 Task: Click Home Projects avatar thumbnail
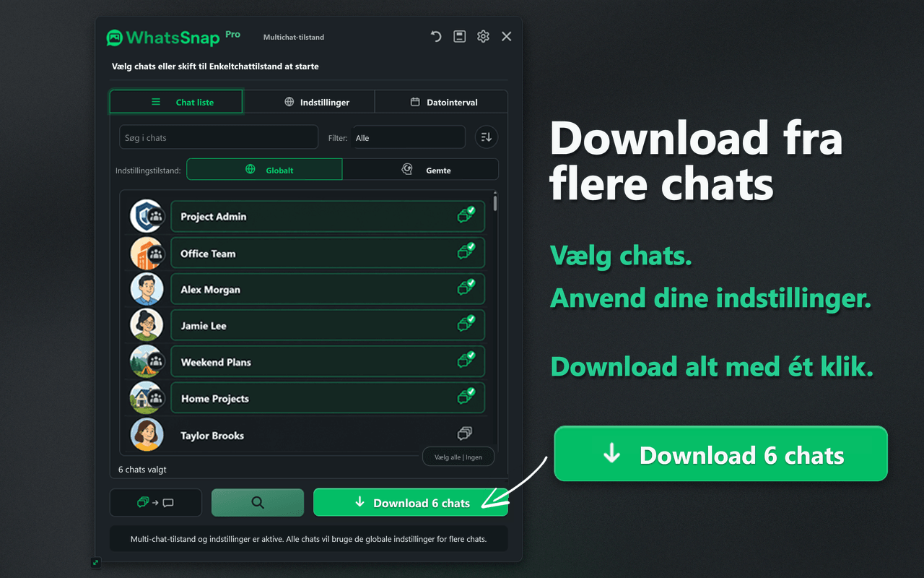[147, 398]
